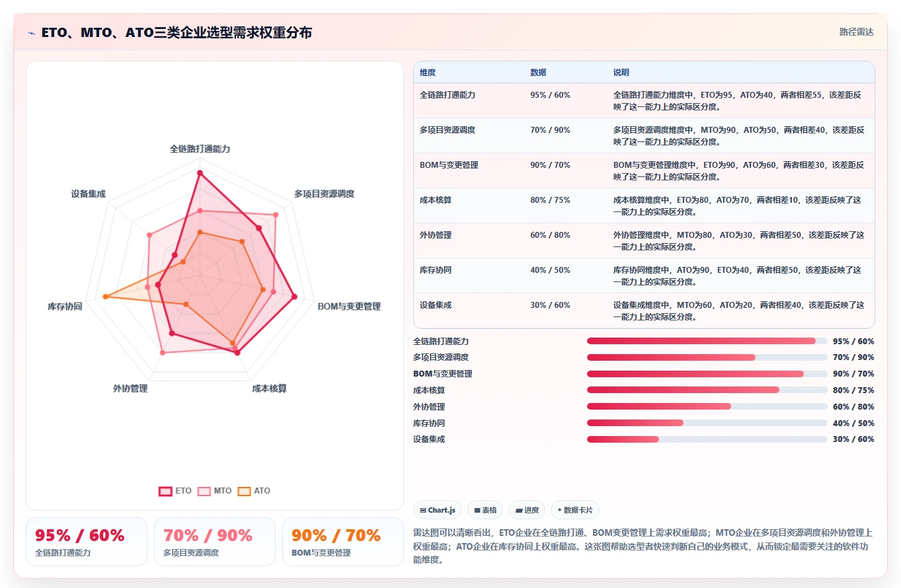Click the 80% / 75% progress bar value

click(853, 390)
